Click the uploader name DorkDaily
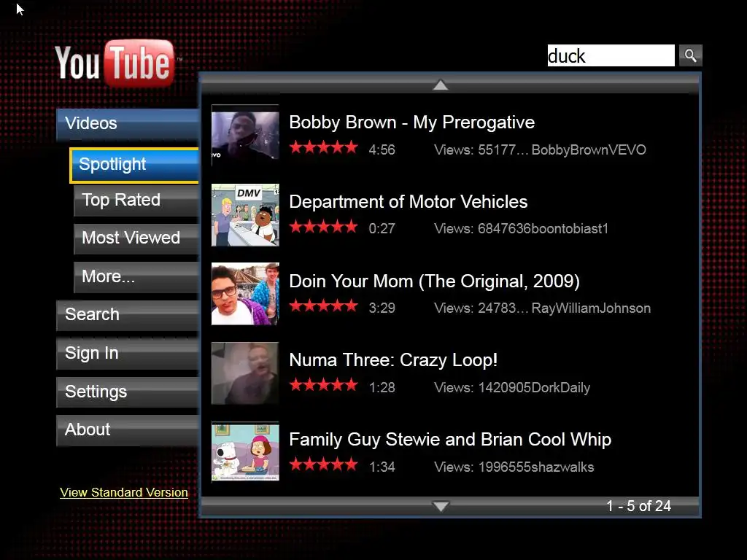 pyautogui.click(x=561, y=388)
